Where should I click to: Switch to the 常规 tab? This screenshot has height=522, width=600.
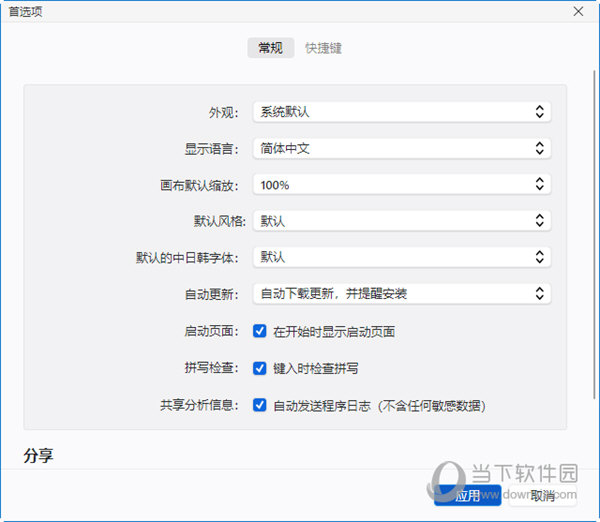click(271, 48)
